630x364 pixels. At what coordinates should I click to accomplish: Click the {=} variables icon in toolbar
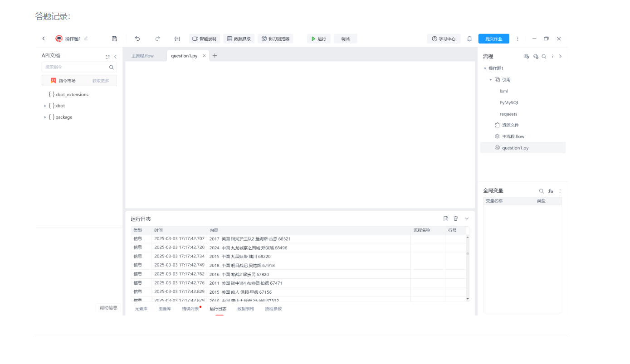[x=177, y=39]
